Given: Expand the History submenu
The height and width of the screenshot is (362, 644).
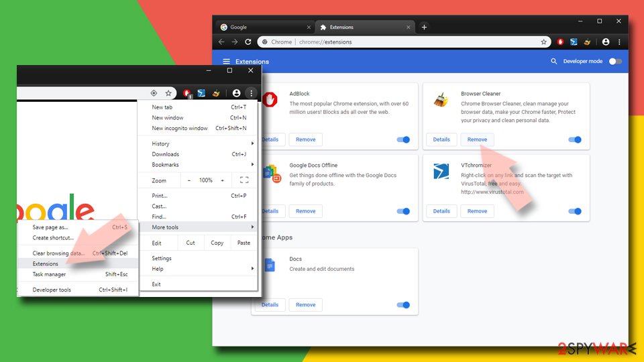Looking at the screenshot, I should tap(199, 143).
